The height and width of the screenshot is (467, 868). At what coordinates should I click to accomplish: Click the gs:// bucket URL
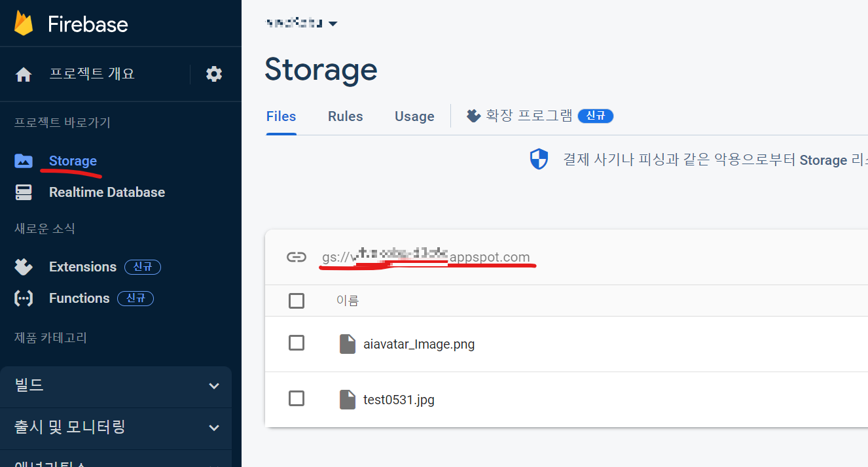click(426, 257)
